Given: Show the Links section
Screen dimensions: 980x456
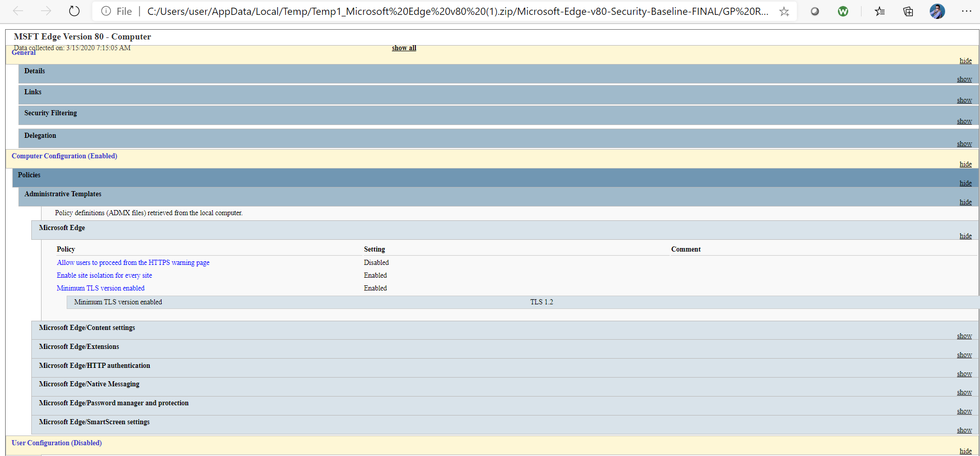Looking at the screenshot, I should pos(964,100).
